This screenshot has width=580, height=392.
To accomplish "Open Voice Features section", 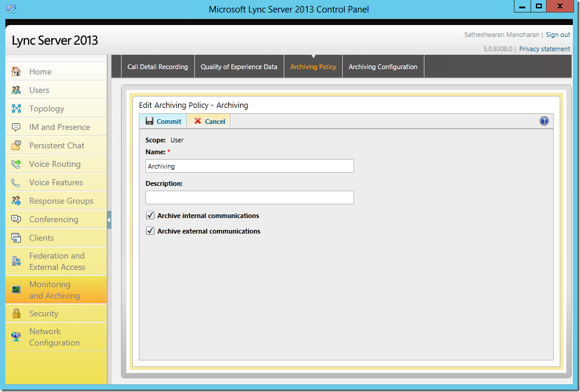I will coord(56,182).
